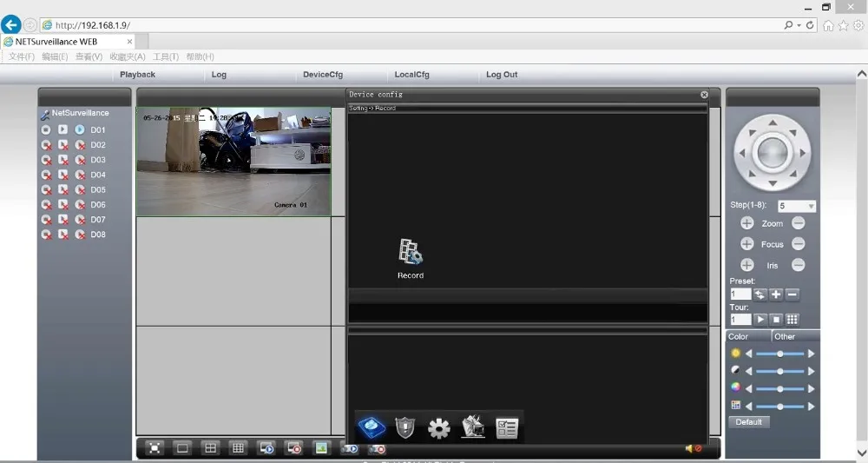Screen dimensions: 868x463
Task: Open the Step(1-8) dropdown
Action: click(x=797, y=206)
